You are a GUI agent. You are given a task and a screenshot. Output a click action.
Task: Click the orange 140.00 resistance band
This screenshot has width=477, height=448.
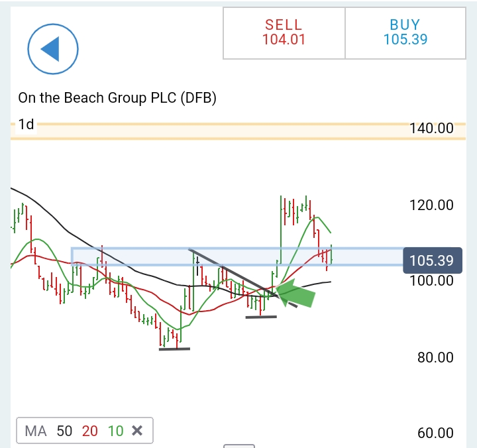238,131
